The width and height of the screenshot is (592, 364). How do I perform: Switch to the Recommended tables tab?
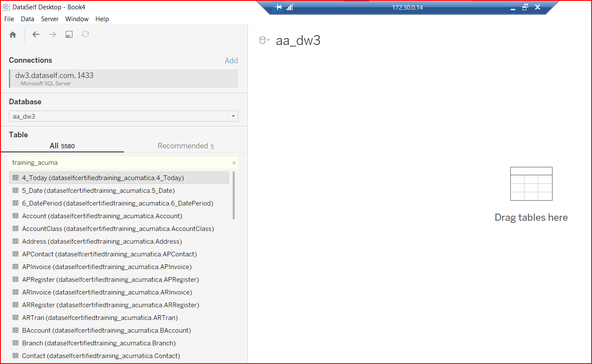(x=186, y=146)
